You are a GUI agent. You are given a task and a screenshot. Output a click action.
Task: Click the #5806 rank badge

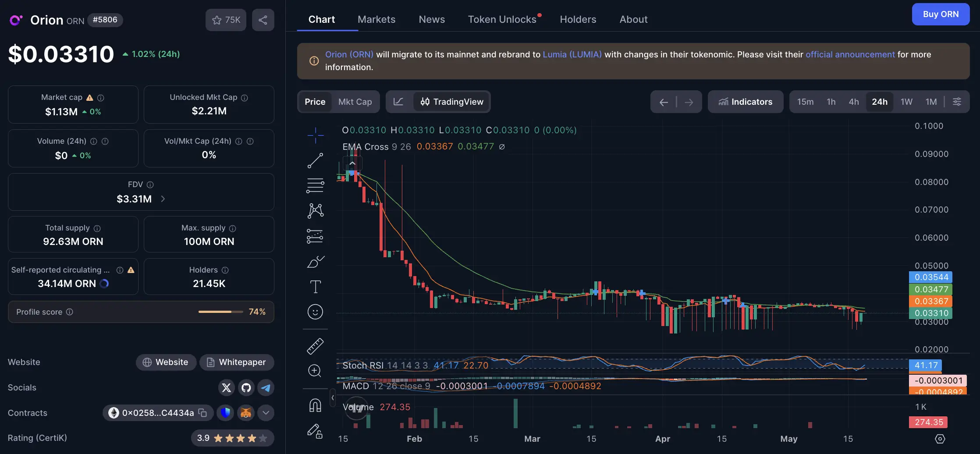[x=105, y=20]
